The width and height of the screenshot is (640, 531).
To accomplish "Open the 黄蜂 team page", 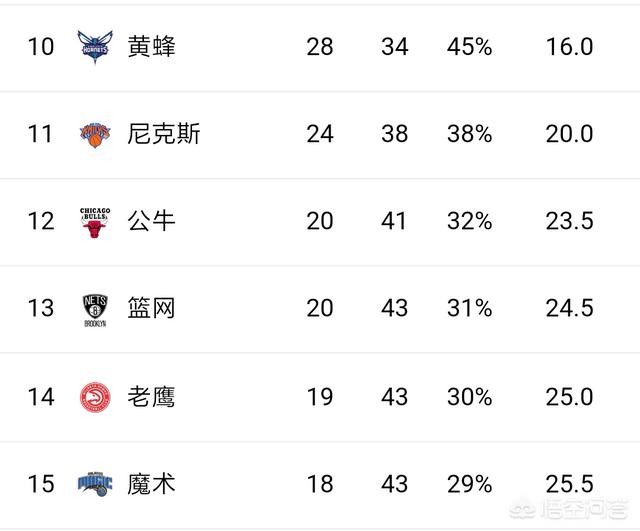I will click(152, 46).
